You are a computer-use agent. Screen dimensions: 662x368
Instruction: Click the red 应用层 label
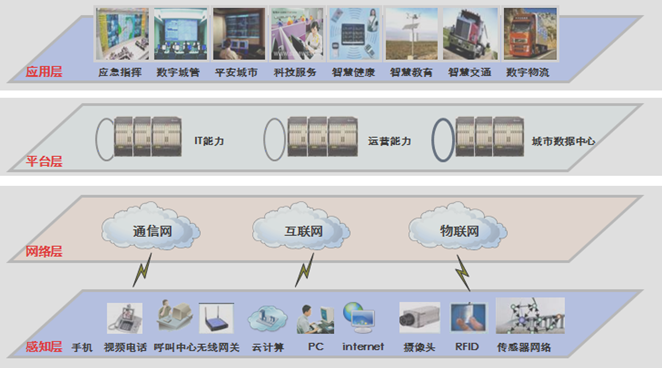coord(44,72)
